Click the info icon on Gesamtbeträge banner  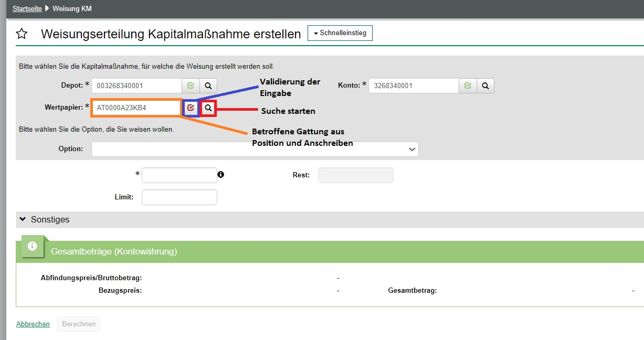(32, 246)
